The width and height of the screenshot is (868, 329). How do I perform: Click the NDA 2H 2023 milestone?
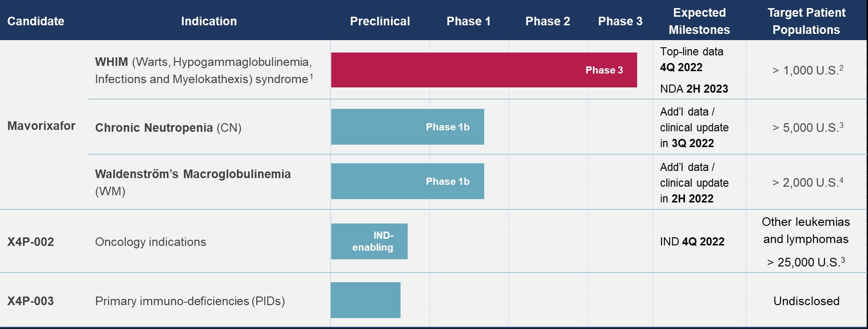pos(694,89)
